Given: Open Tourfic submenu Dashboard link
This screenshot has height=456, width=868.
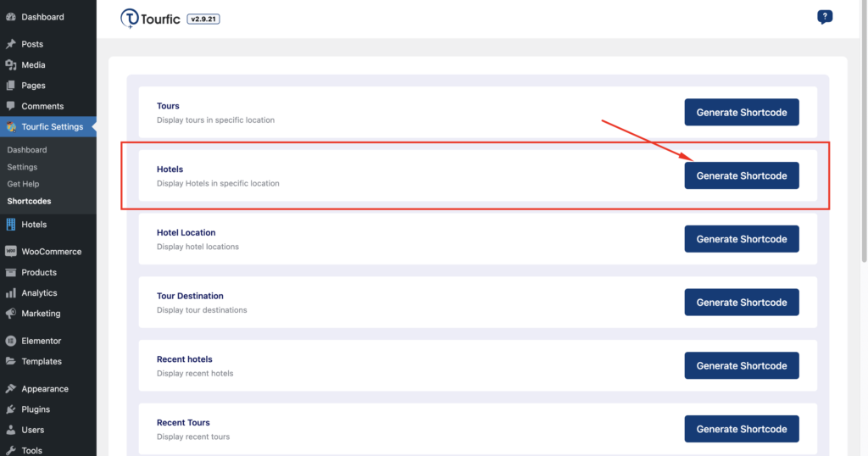Looking at the screenshot, I should 27,150.
